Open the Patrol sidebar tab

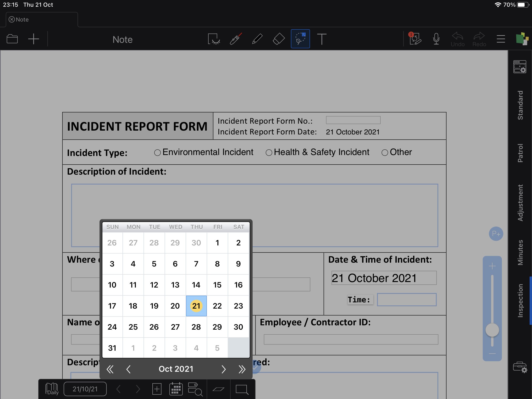click(520, 153)
